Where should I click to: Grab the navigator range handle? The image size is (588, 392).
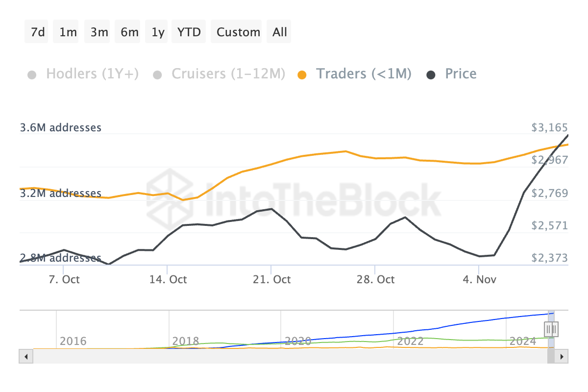(551, 328)
